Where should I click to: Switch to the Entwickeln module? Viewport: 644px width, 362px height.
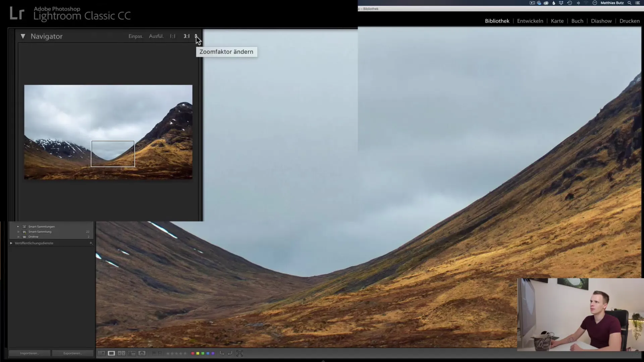coord(530,21)
